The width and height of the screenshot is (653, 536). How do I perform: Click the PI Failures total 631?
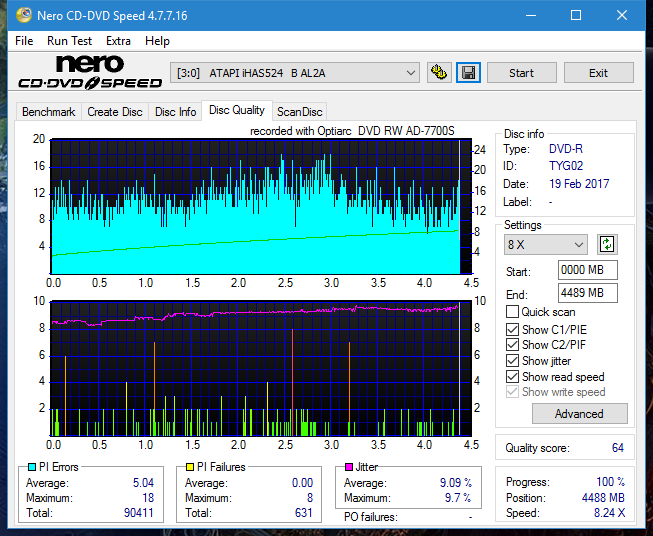click(x=304, y=513)
